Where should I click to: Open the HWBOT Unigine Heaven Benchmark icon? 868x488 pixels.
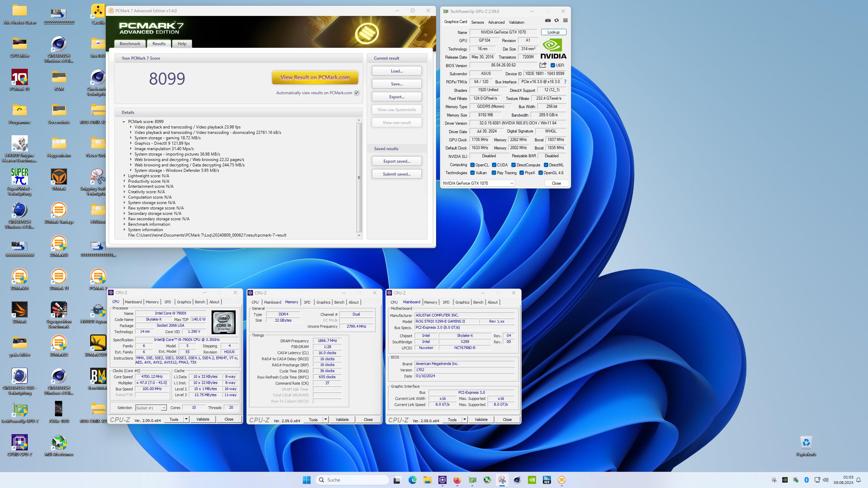pyautogui.click(x=20, y=149)
